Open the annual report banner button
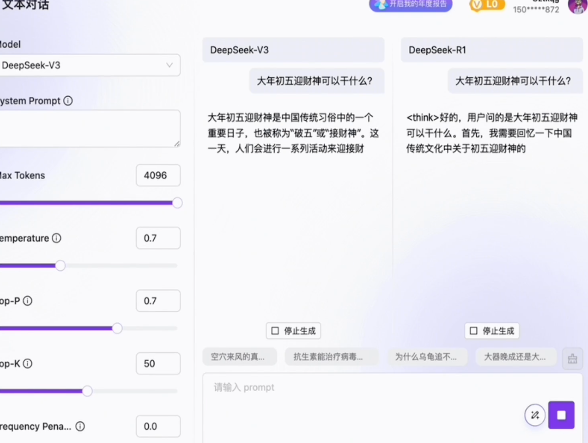 411,5
